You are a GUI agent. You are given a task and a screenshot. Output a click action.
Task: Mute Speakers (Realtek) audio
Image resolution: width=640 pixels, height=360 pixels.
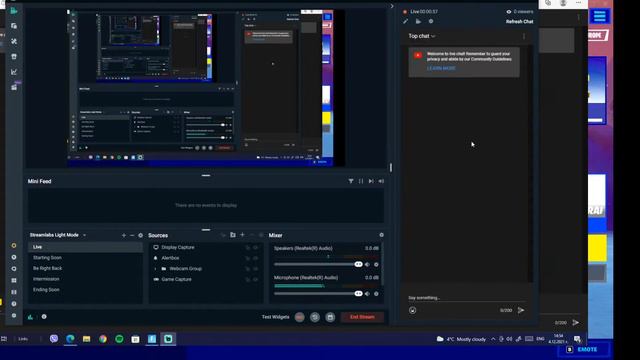point(367,264)
